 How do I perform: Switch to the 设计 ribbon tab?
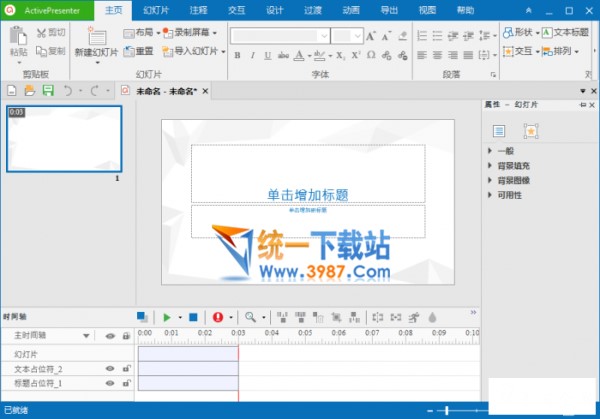coord(275,10)
